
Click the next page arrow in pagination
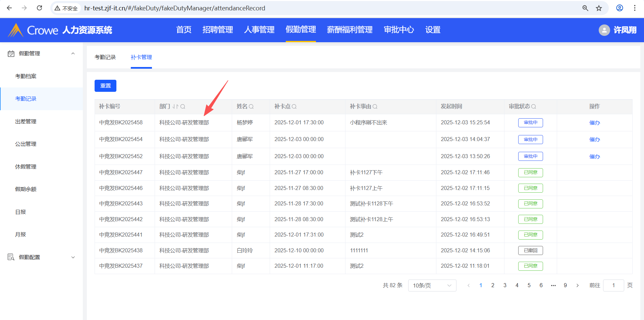577,285
